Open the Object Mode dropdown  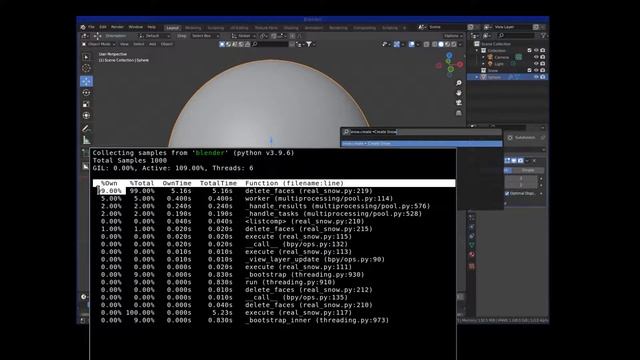(98, 44)
